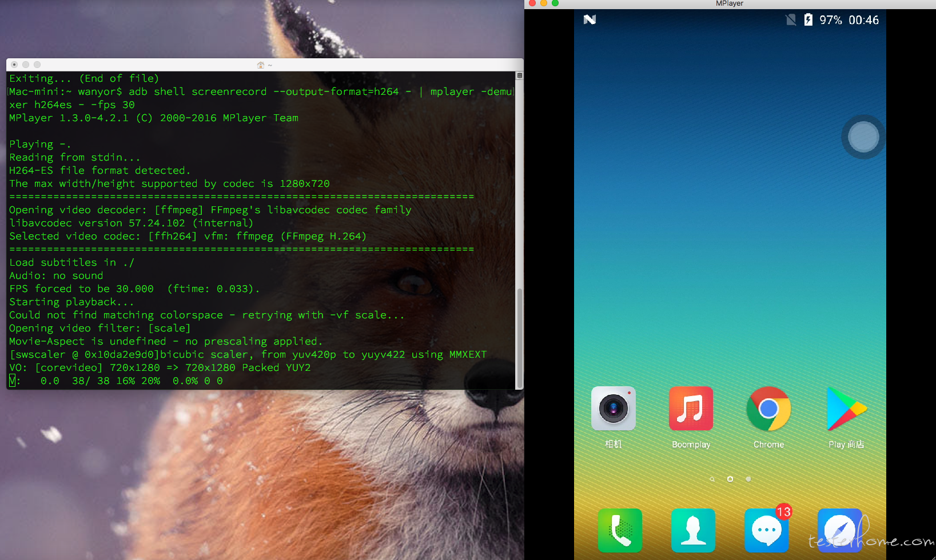Screen dimensions: 936x560
Task: Tap the battery charging icon in status bar
Action: click(808, 20)
